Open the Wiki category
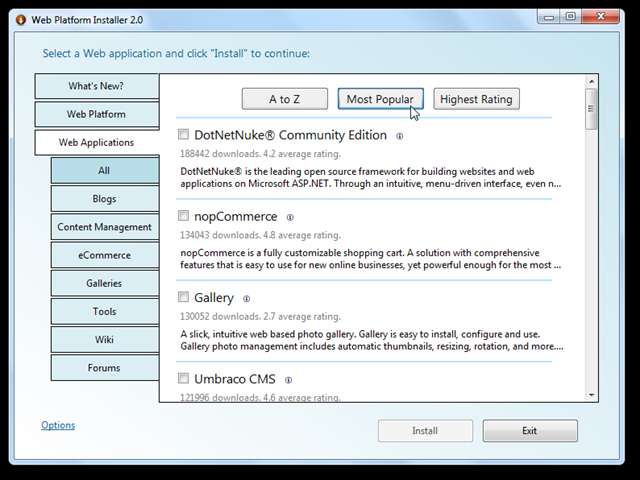 click(x=104, y=340)
